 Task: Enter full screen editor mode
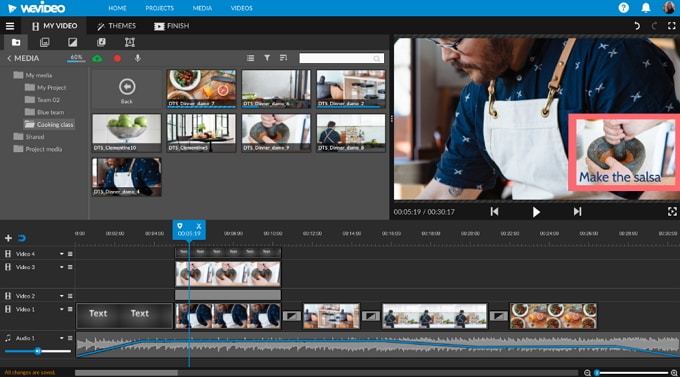pos(671,26)
